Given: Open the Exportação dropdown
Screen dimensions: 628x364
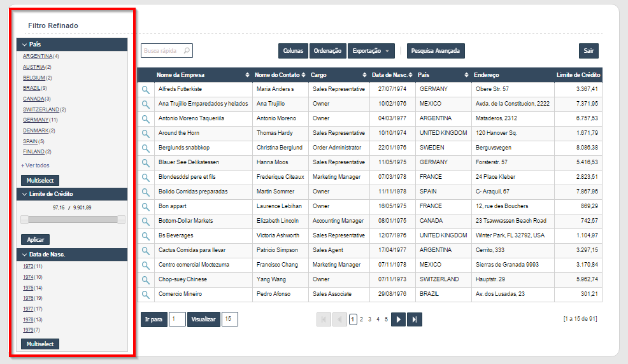Looking at the screenshot, I should (x=371, y=51).
